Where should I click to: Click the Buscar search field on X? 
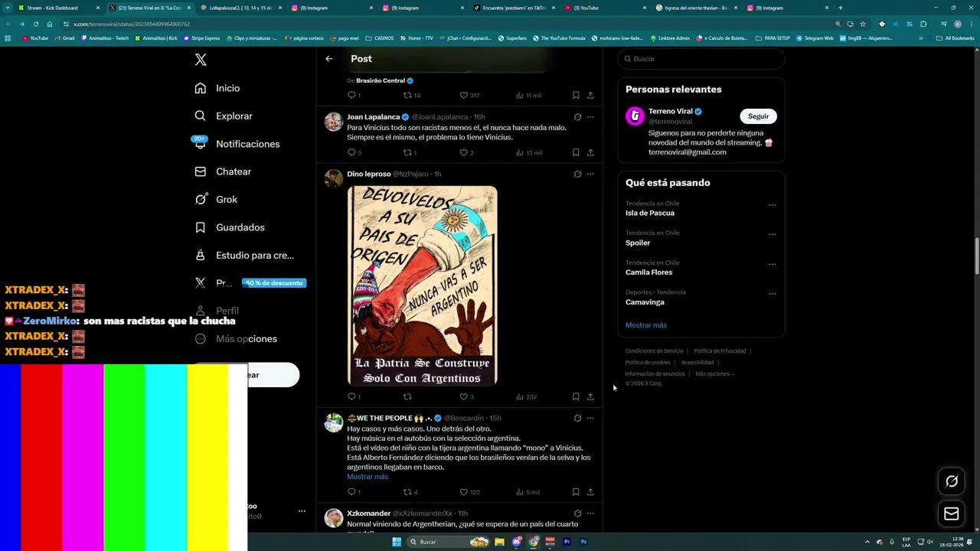click(701, 59)
